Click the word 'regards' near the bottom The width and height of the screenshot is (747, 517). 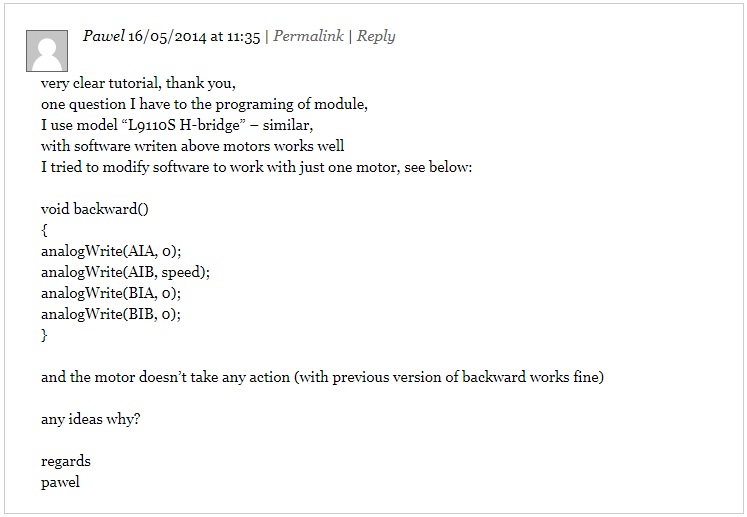coord(66,461)
